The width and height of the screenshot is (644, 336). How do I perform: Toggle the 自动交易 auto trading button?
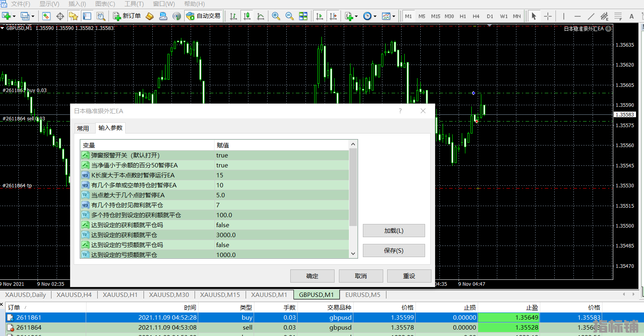(x=203, y=16)
